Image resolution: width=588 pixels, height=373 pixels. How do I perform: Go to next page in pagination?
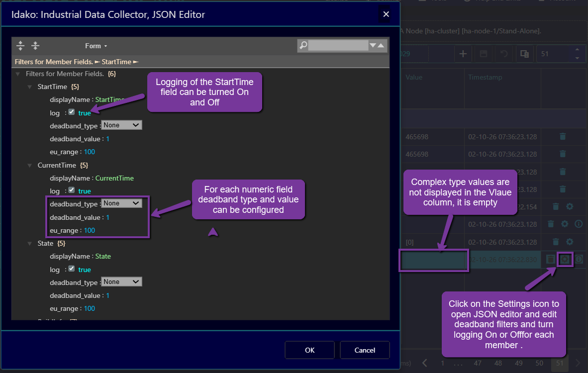[x=578, y=363]
